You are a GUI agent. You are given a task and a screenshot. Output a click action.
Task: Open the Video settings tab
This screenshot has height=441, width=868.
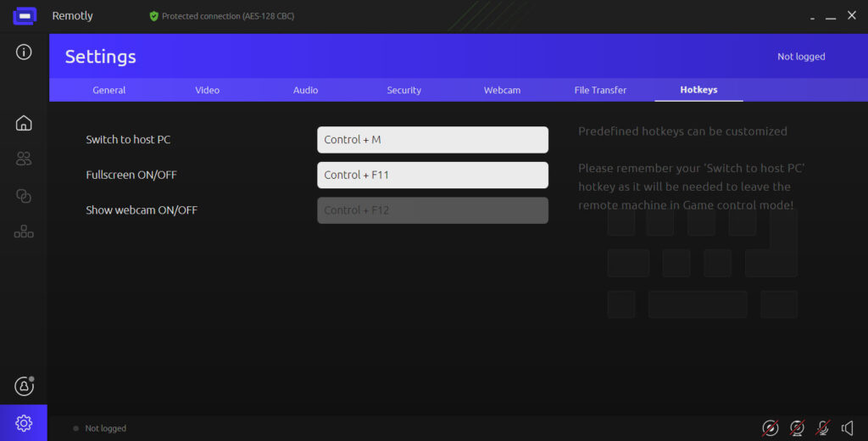click(x=207, y=90)
